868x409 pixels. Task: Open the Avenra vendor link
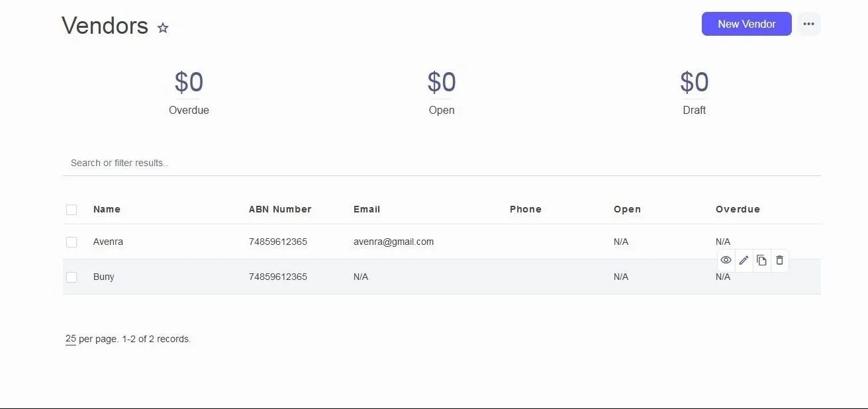(108, 242)
